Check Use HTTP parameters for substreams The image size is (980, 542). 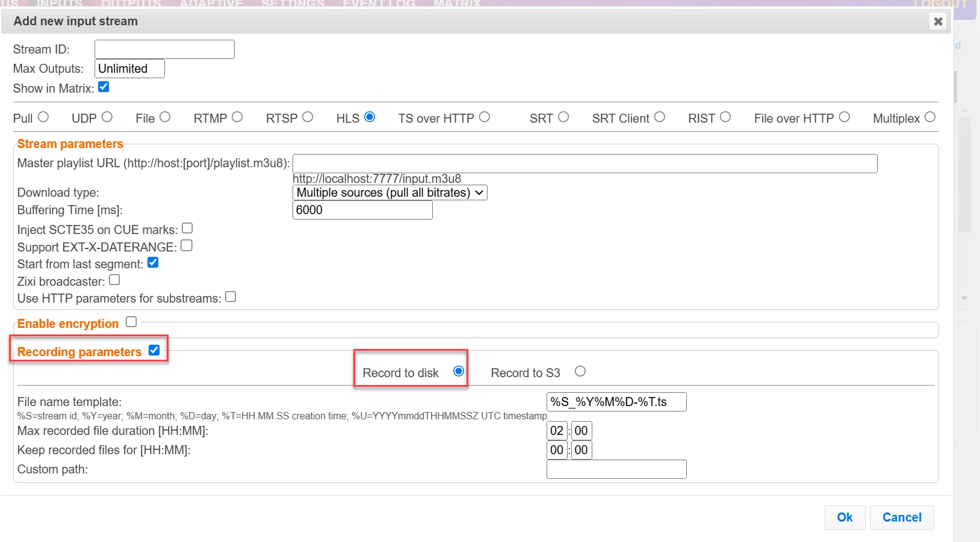click(x=231, y=297)
